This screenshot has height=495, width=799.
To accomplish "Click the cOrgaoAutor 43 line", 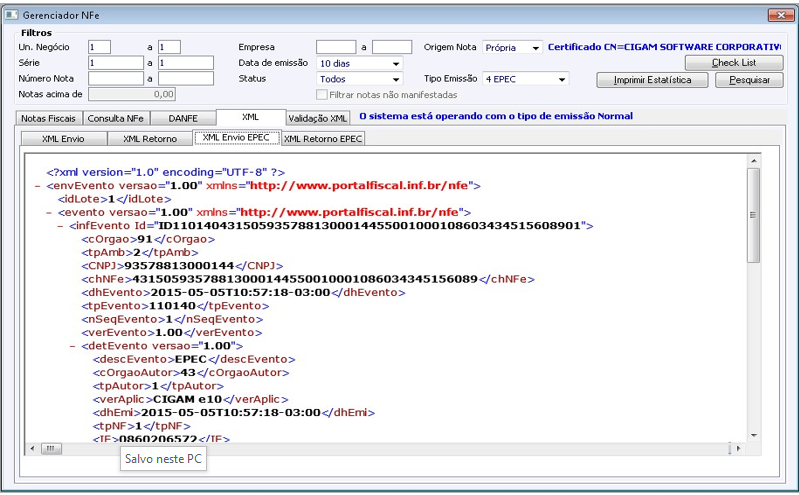I will click(x=191, y=373).
